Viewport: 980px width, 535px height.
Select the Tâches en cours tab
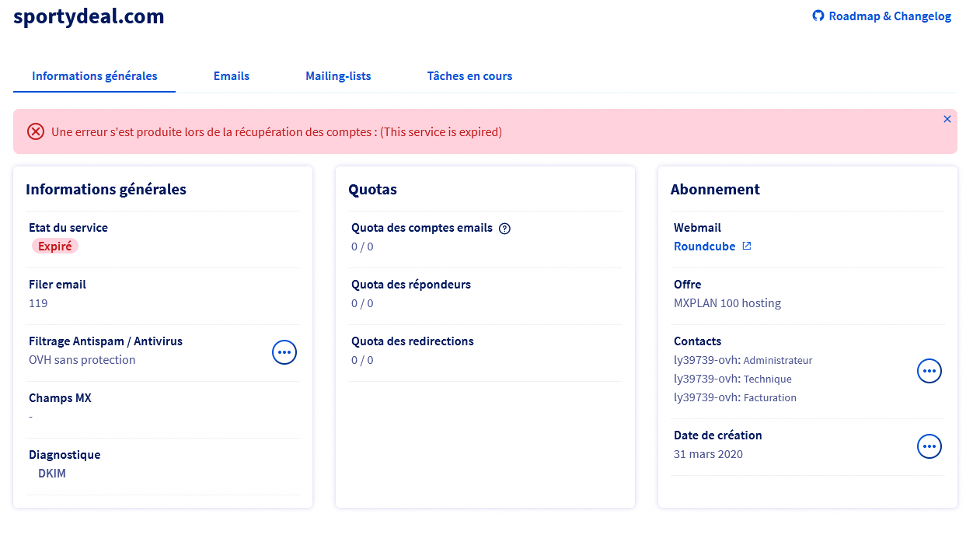point(469,76)
